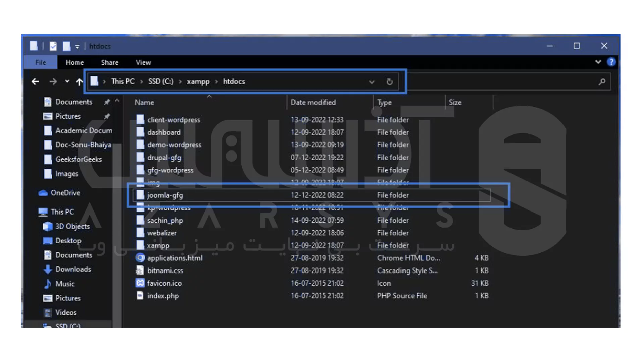Click the search magnifier icon
The image size is (644, 362).
point(602,81)
